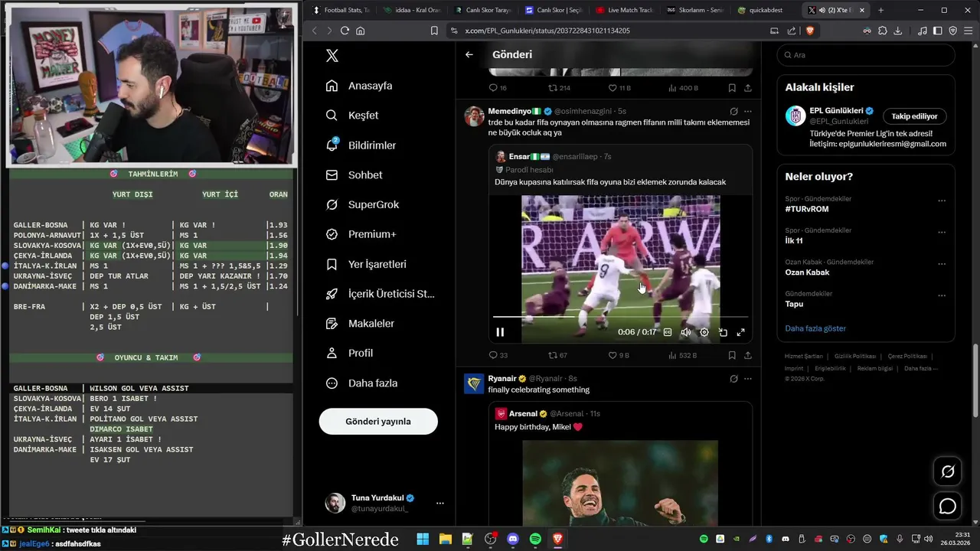Switch to Football Stats browser tab
This screenshot has width=980, height=551.
(x=341, y=10)
